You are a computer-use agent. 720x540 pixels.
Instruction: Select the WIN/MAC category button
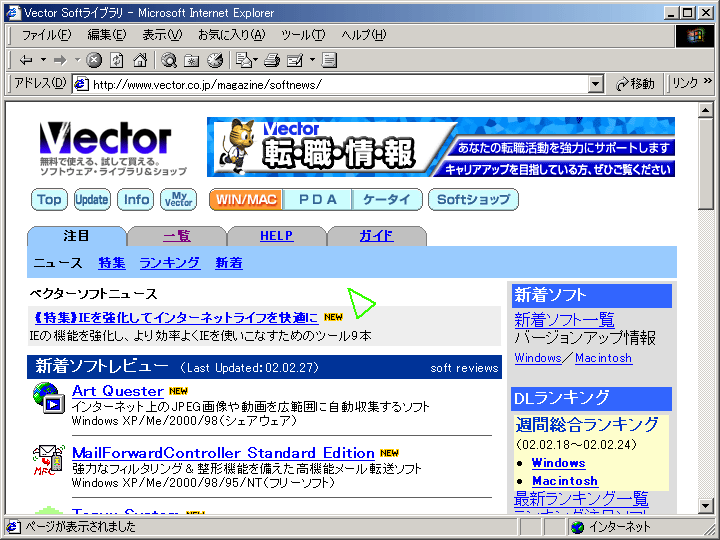pos(246,200)
